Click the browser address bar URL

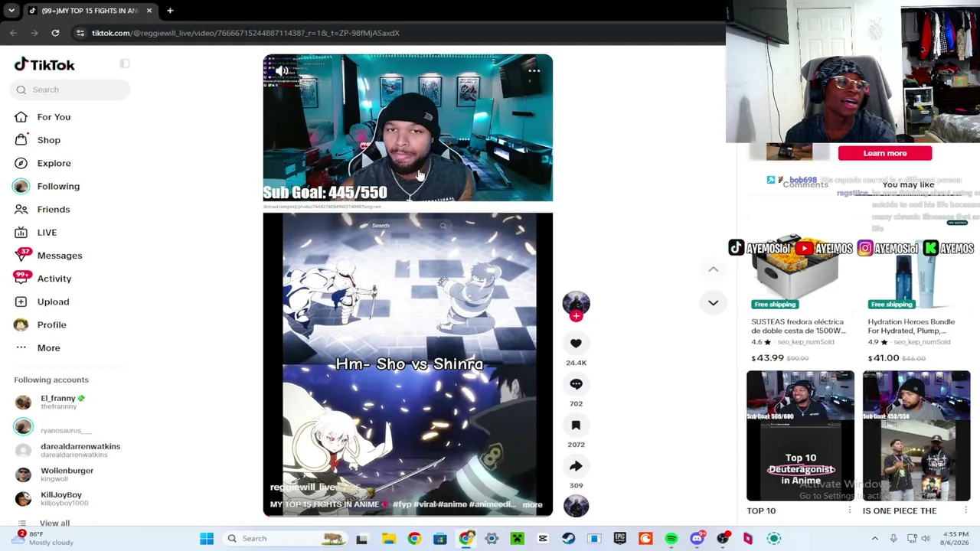tap(246, 33)
